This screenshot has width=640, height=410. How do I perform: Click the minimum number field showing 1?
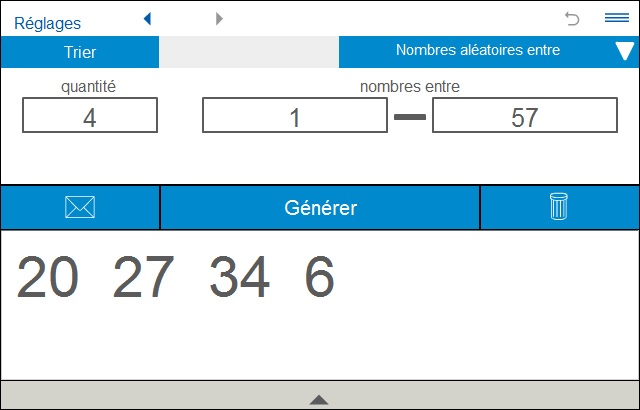tap(295, 116)
